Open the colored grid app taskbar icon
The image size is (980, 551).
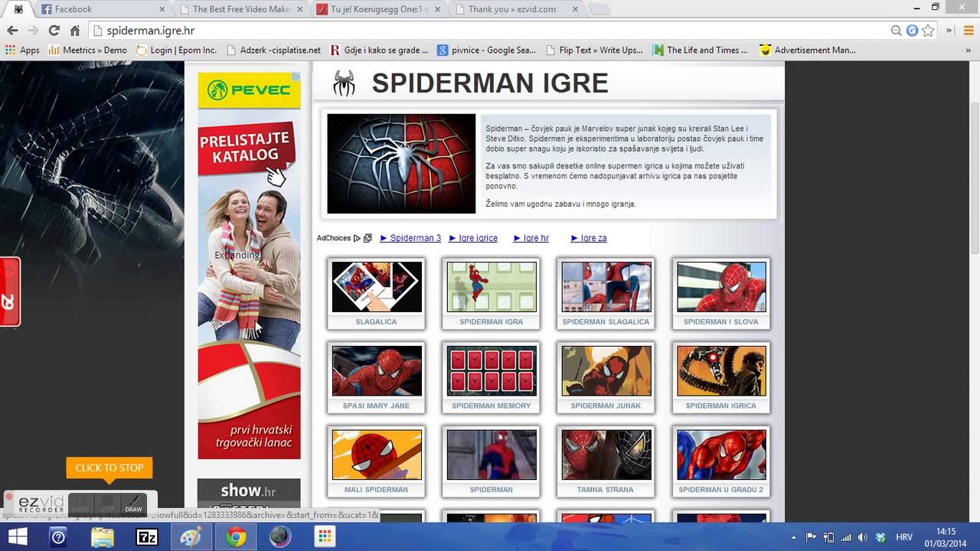[324, 537]
